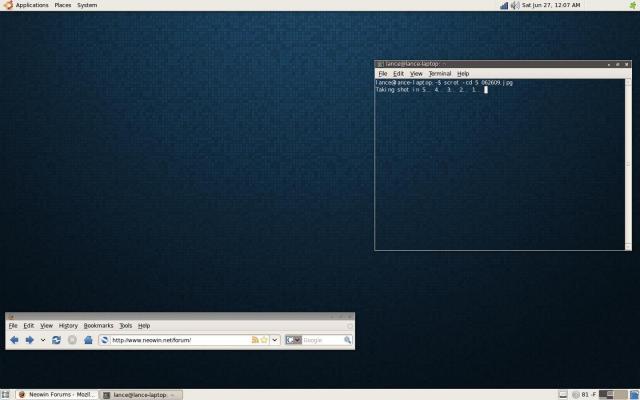Select the first workspace in workspace switcher
Screen dimensions: 640x400
pyautogui.click(x=606, y=395)
